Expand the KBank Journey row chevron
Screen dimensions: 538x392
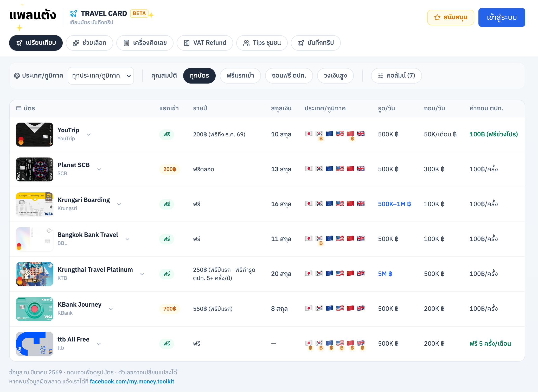[111, 309]
